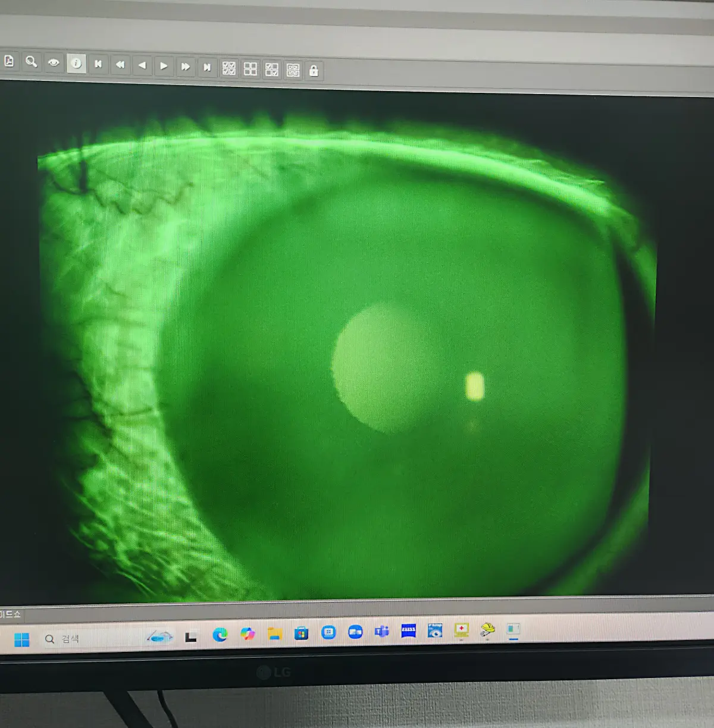Deselect all images empty-grid icon
This screenshot has height=728, width=714.
(x=250, y=68)
